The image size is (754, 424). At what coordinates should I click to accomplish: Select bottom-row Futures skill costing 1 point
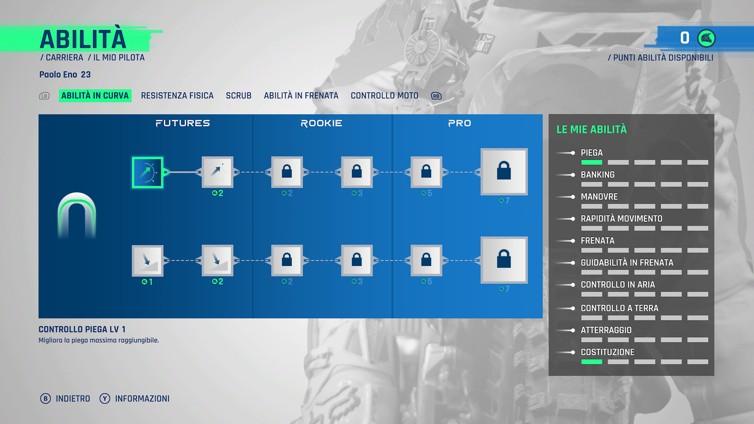(x=148, y=261)
